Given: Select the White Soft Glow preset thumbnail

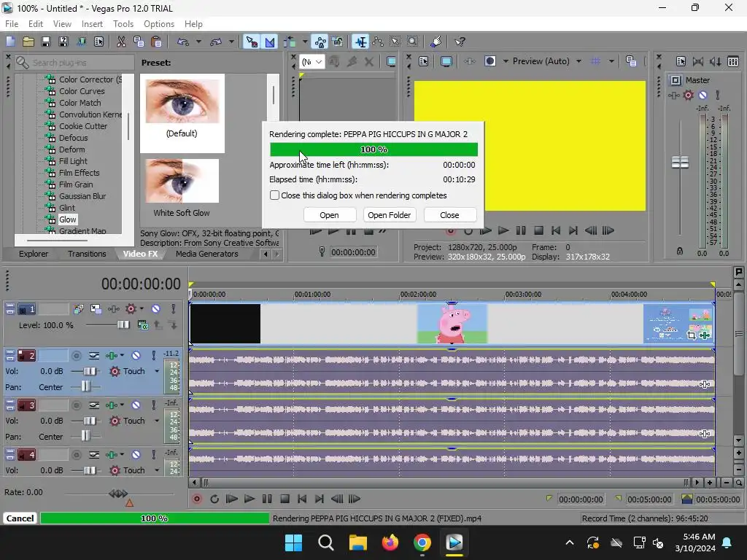Looking at the screenshot, I should (x=182, y=181).
